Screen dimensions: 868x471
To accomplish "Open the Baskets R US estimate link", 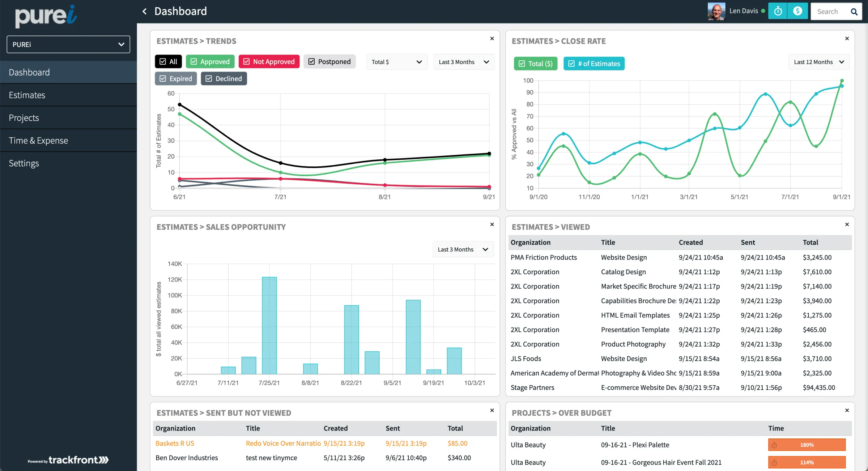I will point(175,443).
